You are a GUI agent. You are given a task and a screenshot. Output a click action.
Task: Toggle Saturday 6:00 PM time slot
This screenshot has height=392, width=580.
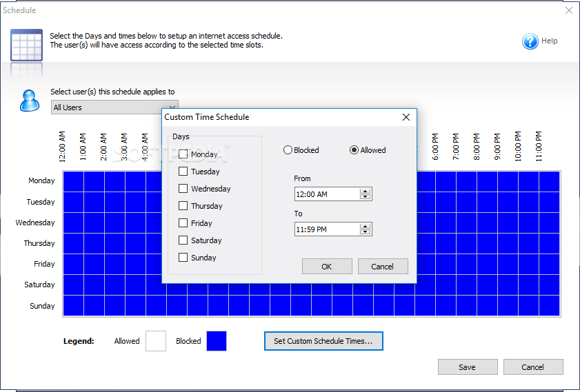(x=446, y=285)
